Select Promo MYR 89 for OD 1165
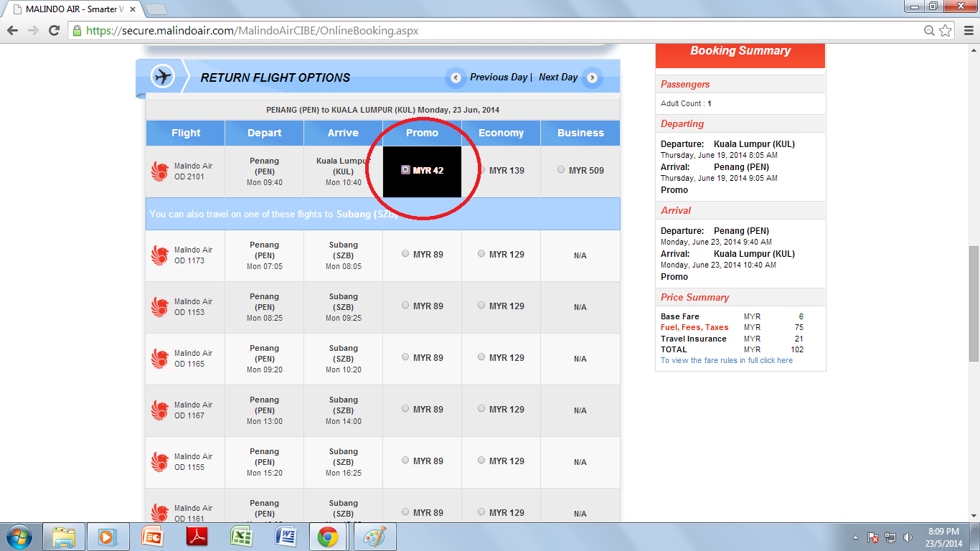The image size is (980, 551). (405, 357)
